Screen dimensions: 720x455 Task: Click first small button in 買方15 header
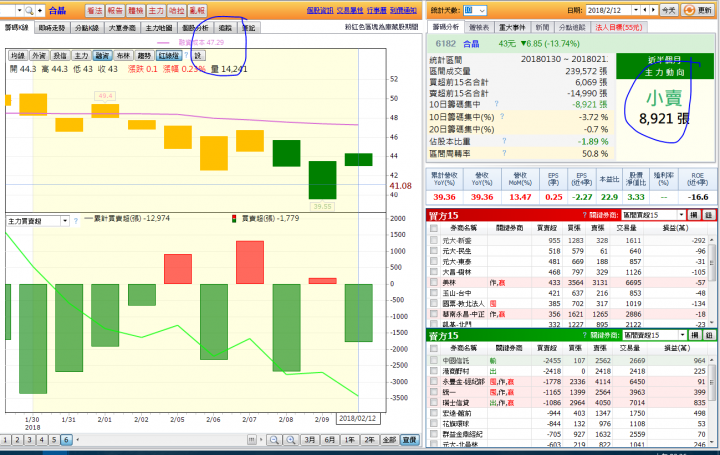[694, 215]
